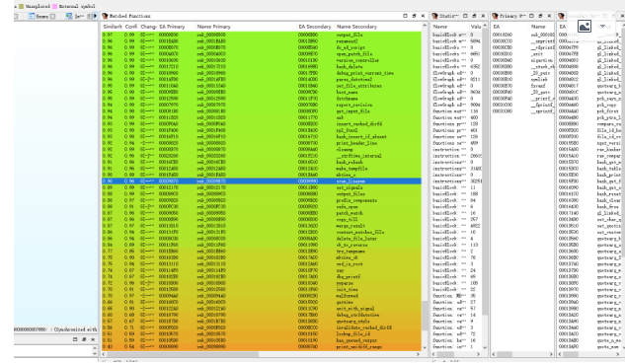Maximize the bottom-left output panel
This screenshot has height=364, width=625.
coord(75,339)
